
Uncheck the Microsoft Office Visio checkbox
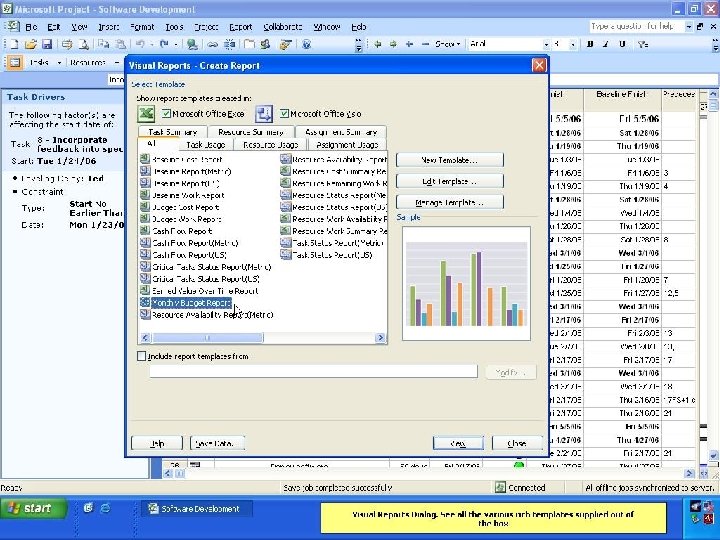(284, 113)
